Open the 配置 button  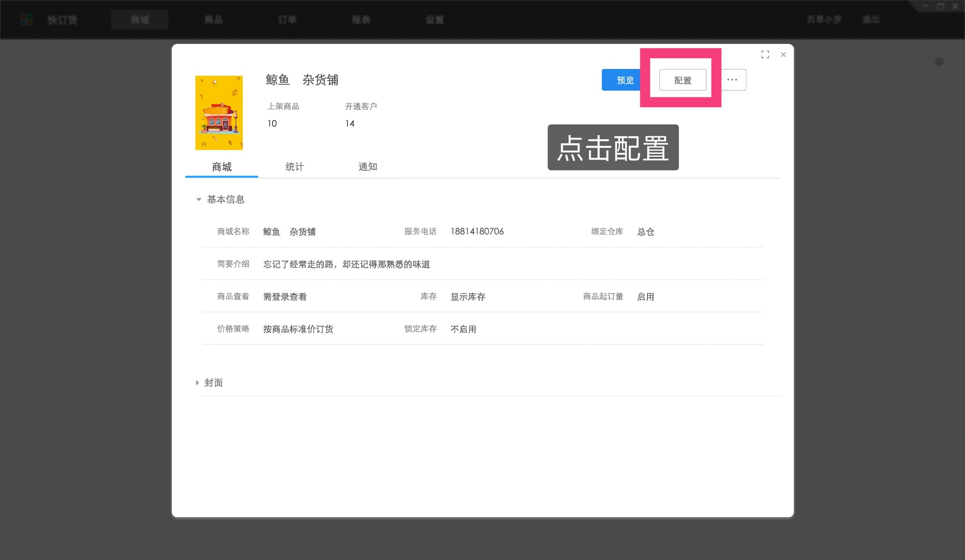682,80
